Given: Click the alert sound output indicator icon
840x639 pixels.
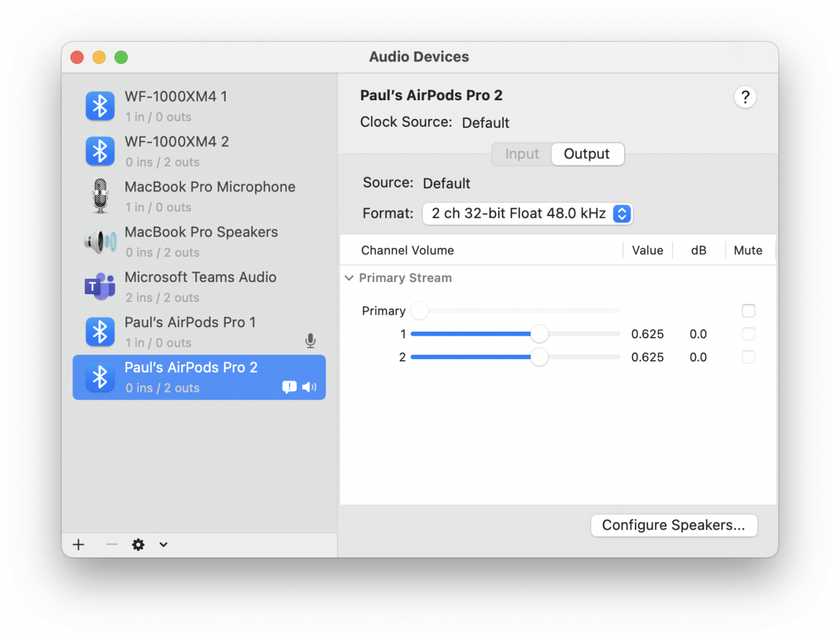Looking at the screenshot, I should point(290,387).
